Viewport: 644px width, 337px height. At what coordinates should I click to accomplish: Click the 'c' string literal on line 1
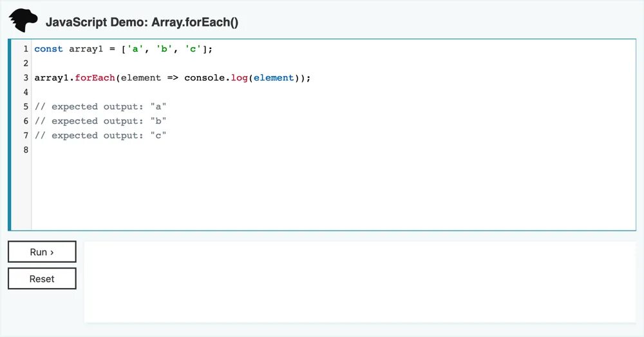click(x=193, y=49)
